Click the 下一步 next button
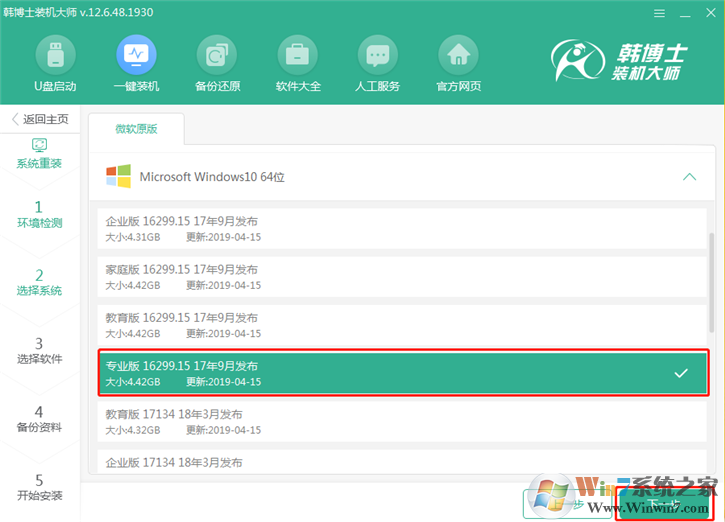Viewport: 725px width, 522px height. click(664, 504)
